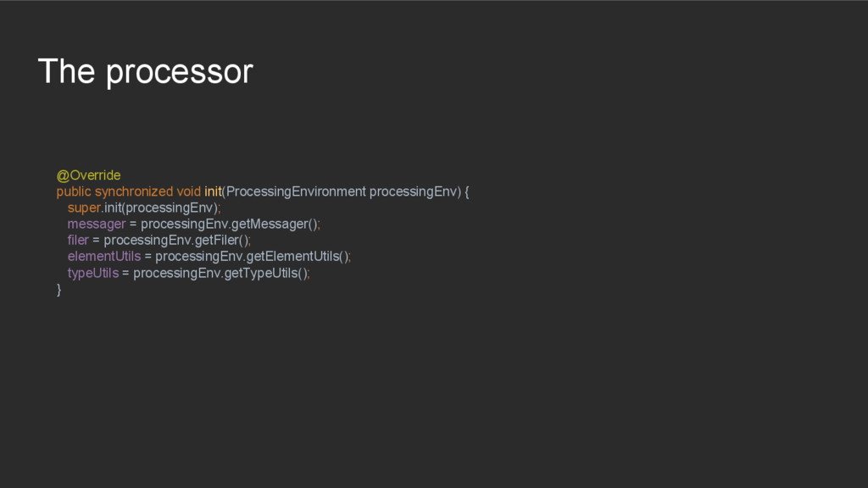The width and height of the screenshot is (868, 488).
Task: Click the 'getTypeUtils()' method call
Action: (x=266, y=273)
